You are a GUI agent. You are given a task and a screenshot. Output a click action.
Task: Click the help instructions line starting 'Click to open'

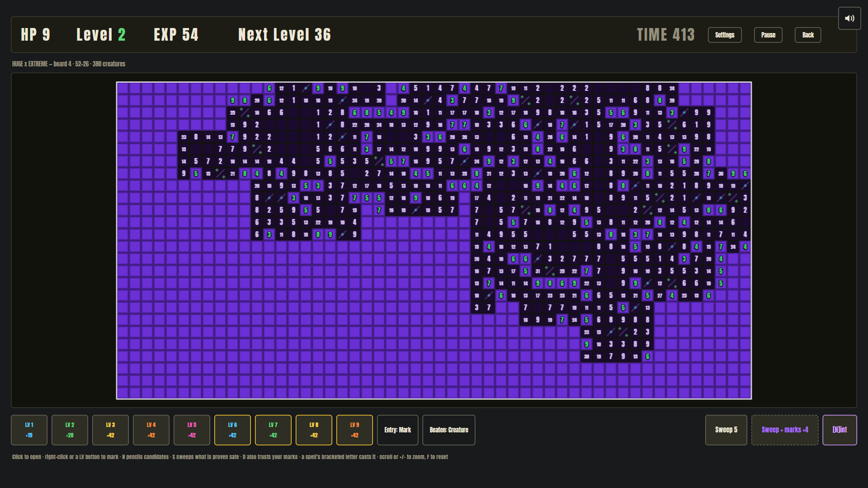point(230,457)
